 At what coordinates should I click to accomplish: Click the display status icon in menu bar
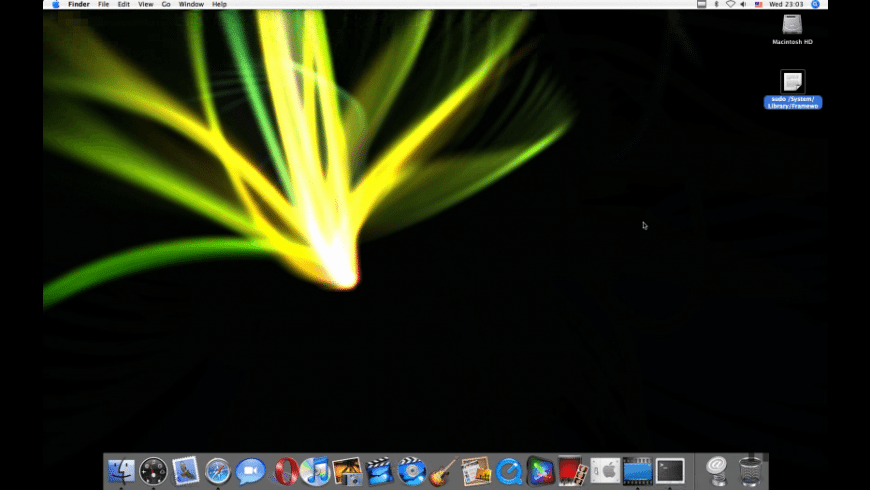(x=701, y=4)
